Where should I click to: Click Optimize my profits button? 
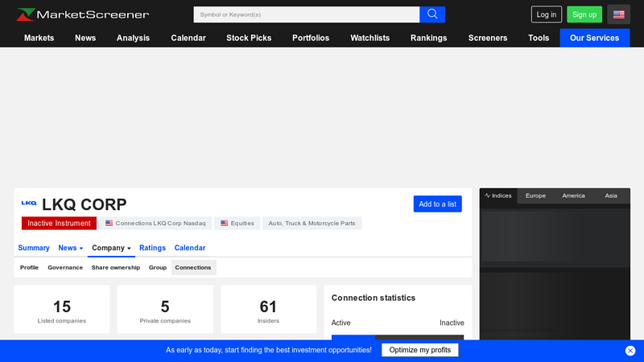point(419,350)
